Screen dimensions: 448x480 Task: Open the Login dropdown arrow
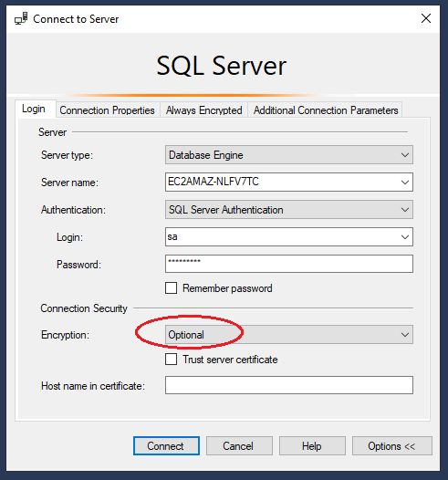(x=405, y=237)
